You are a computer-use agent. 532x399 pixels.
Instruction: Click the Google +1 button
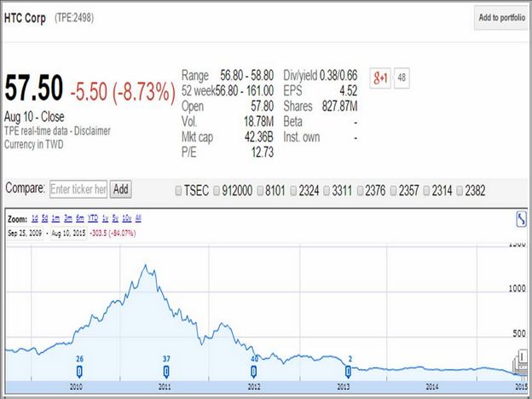(x=380, y=78)
